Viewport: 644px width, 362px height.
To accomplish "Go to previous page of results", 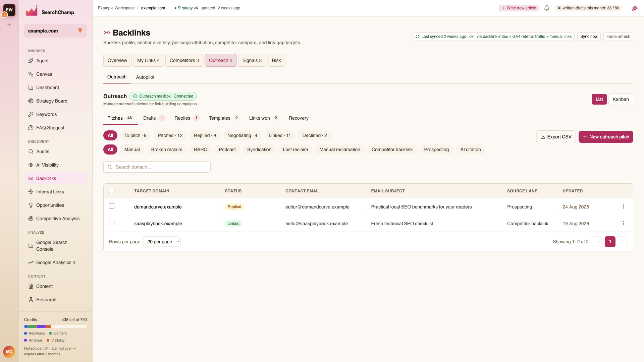I will 598,242.
